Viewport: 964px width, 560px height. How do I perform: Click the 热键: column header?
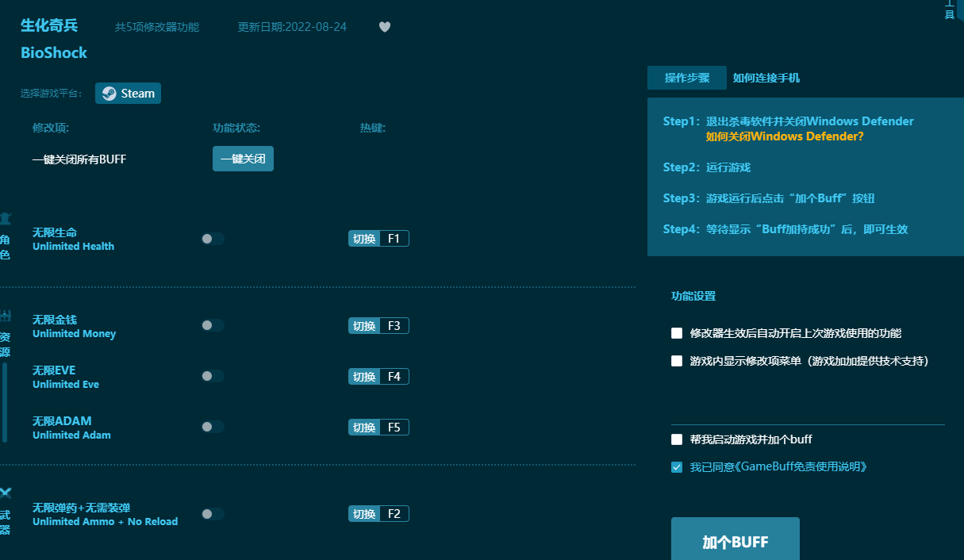(373, 128)
